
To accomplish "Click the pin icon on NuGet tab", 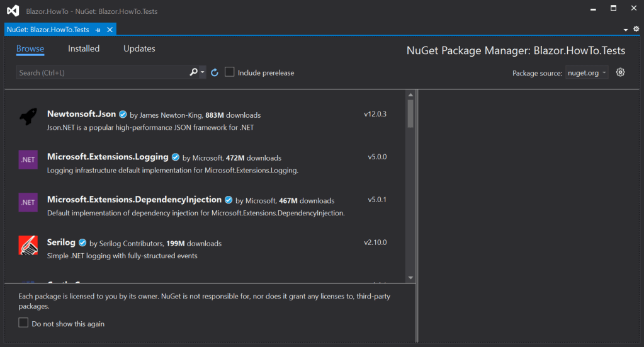I will click(x=98, y=30).
